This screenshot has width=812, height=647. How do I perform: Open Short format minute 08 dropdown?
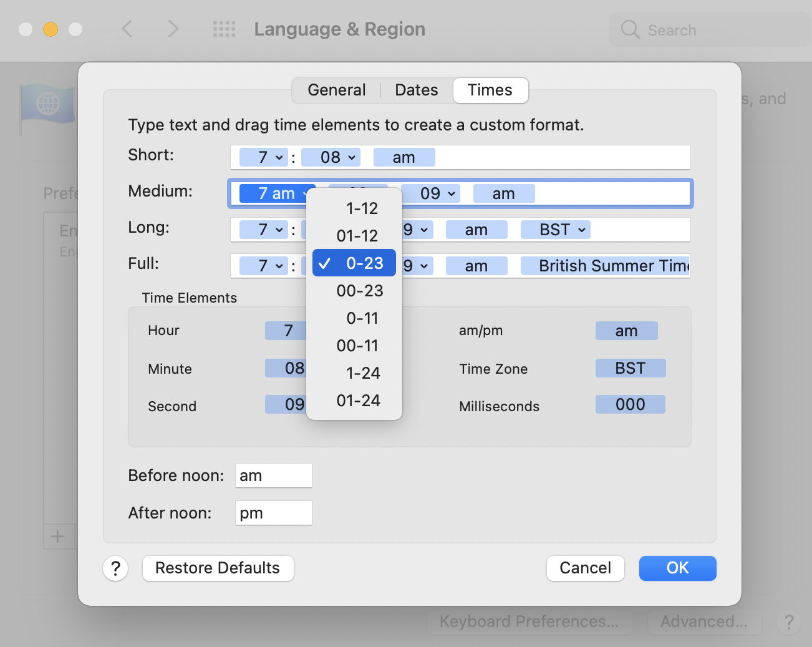pos(331,157)
